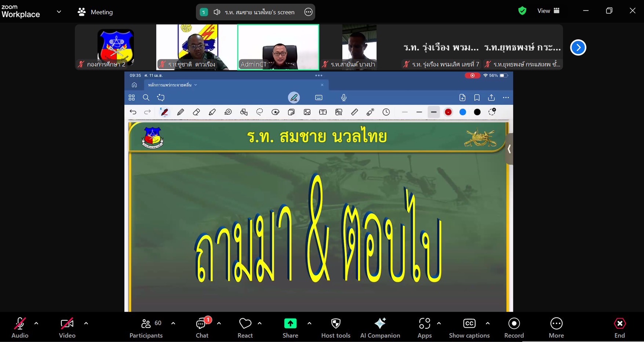This screenshot has height=342, width=644.
Task: Select the AdminCT video thumbnail
Action: (278, 47)
